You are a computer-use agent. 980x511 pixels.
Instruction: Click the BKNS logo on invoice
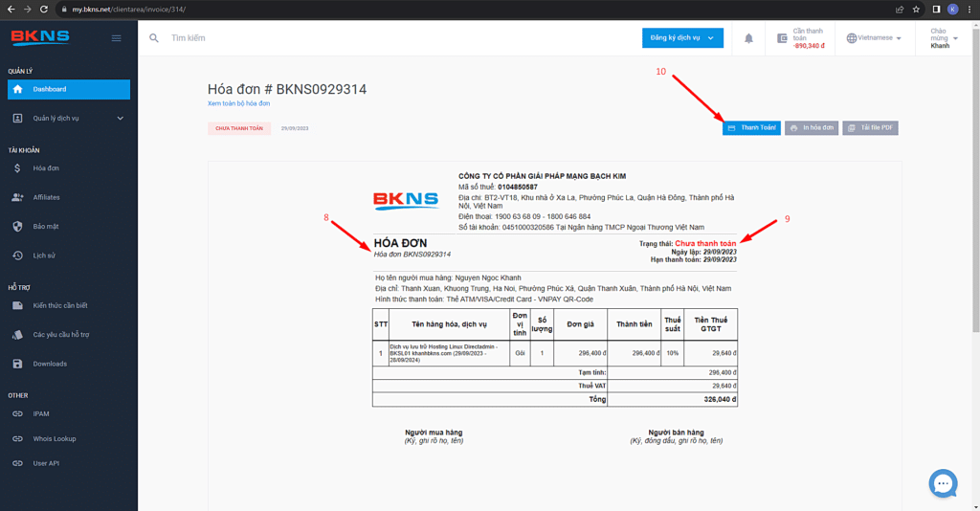[x=406, y=201]
